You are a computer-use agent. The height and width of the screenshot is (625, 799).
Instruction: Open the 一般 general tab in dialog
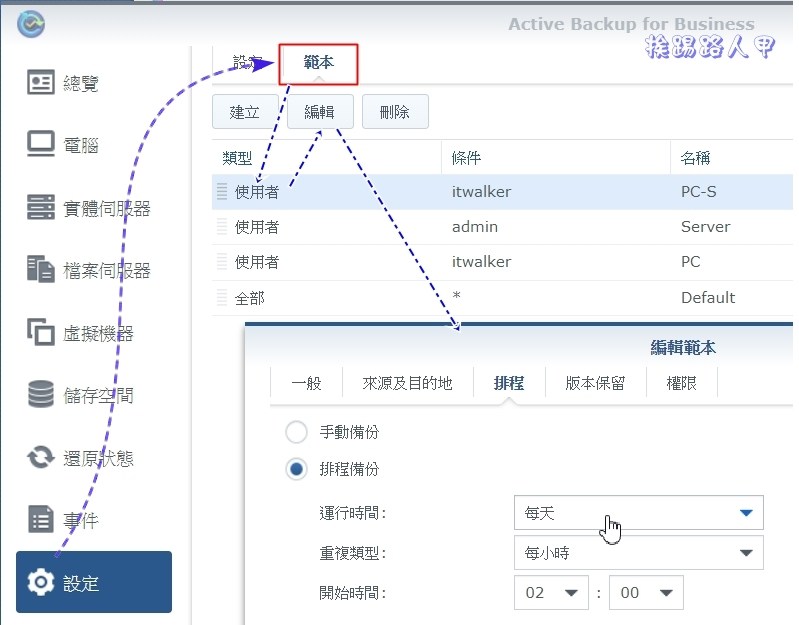306,383
